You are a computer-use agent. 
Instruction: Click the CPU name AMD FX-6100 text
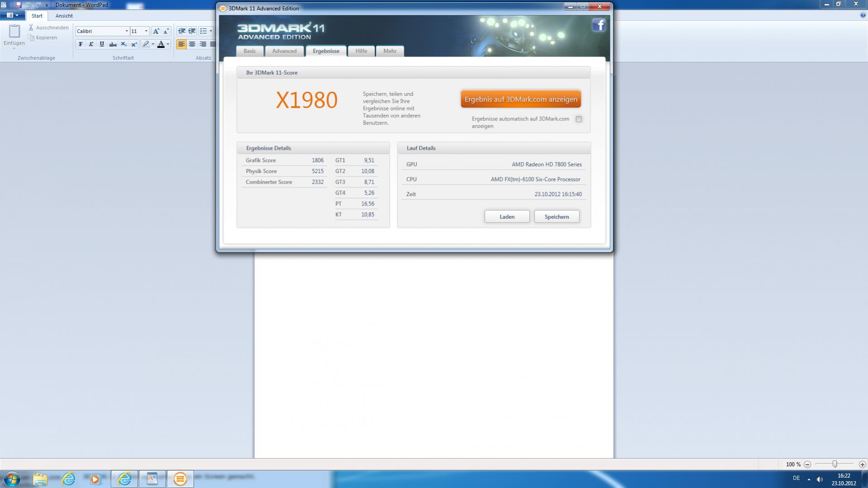click(535, 179)
